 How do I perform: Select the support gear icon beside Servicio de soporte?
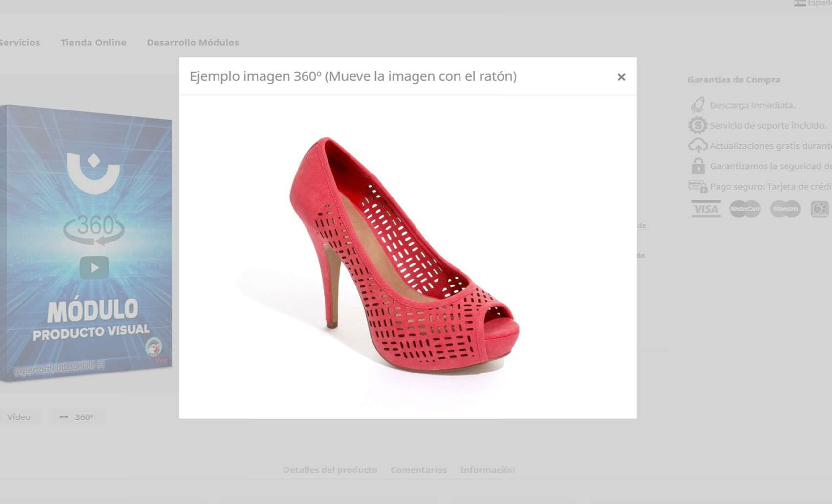(699, 125)
